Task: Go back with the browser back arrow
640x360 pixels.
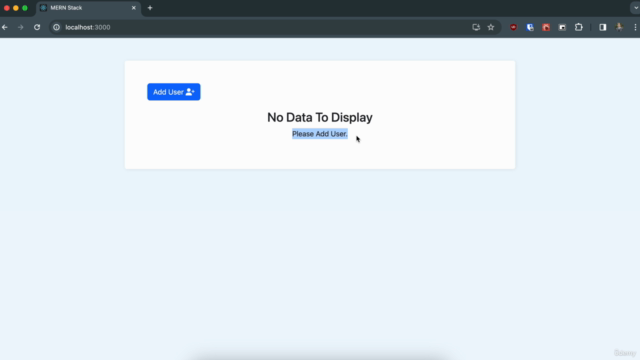Action: point(5,27)
